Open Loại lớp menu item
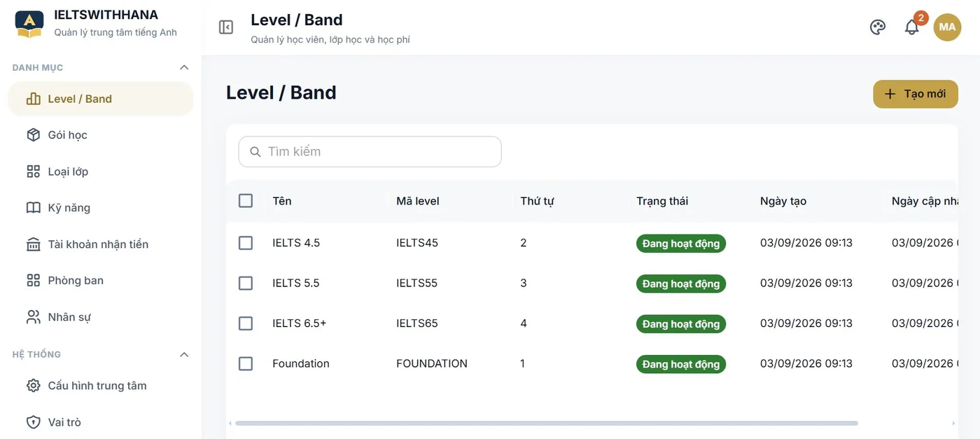This screenshot has width=980, height=439. (100, 172)
